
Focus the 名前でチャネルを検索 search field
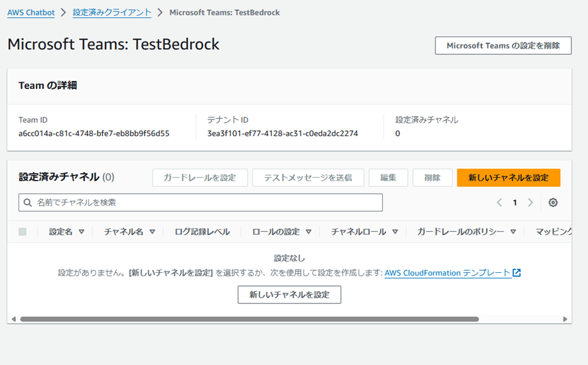point(200,202)
